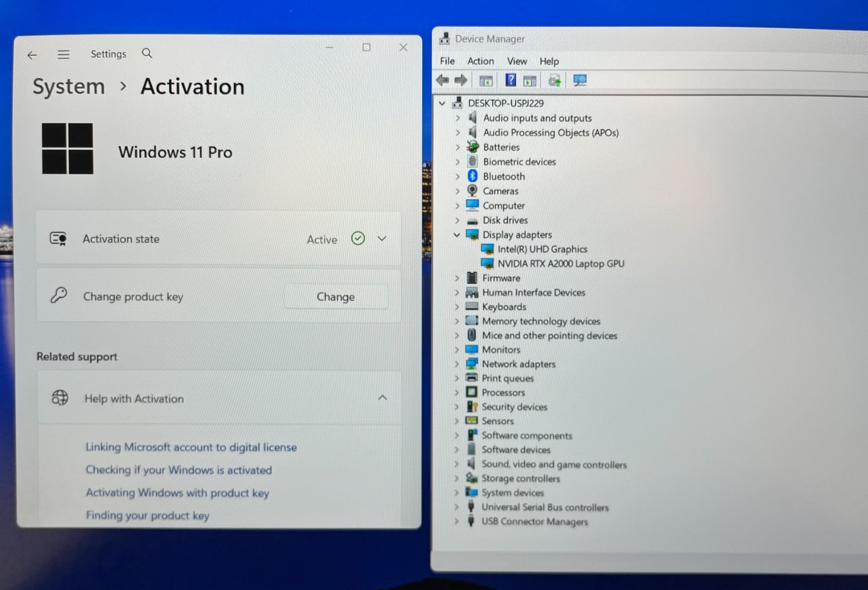Expand the Activation state chevron

click(x=382, y=238)
